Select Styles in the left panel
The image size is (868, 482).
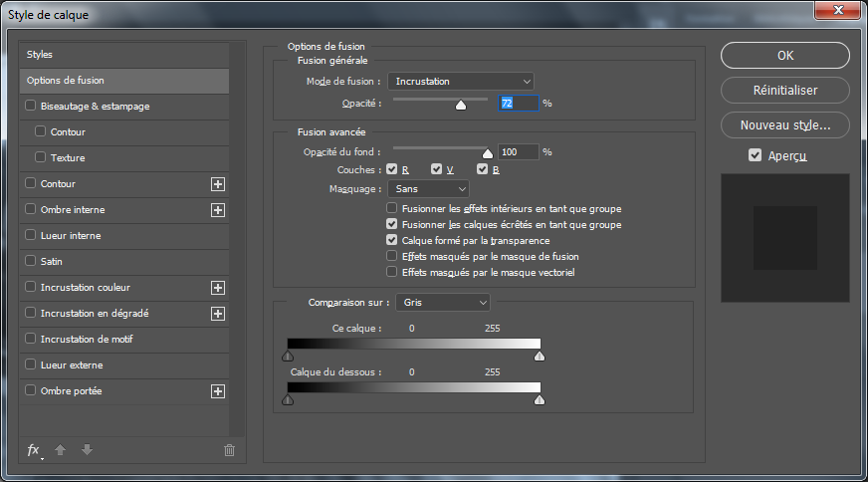coord(124,55)
